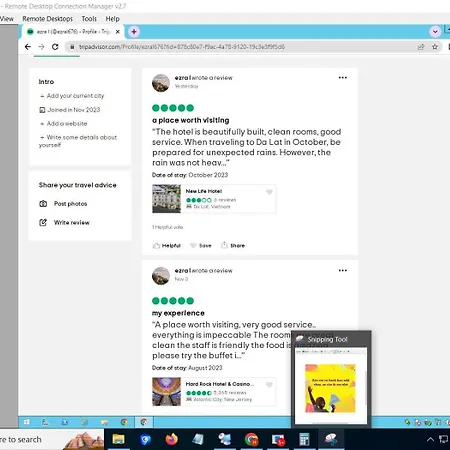Click the Write review pencil icon
Viewport: 450px width, 450px height.
pyautogui.click(x=43, y=222)
